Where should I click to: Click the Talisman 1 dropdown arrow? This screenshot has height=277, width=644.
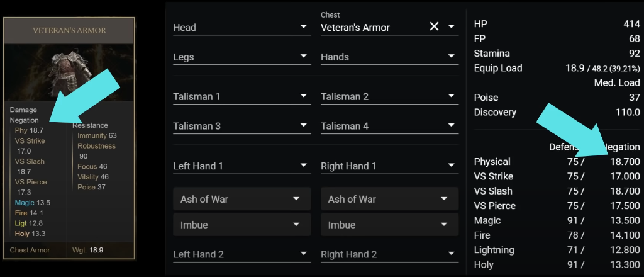click(304, 96)
